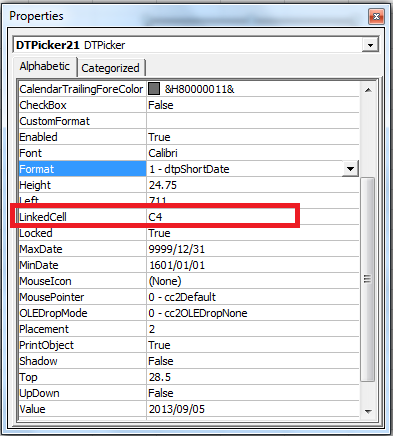
Task: Expand the Format value dropdown arrow
Action: [x=350, y=169]
